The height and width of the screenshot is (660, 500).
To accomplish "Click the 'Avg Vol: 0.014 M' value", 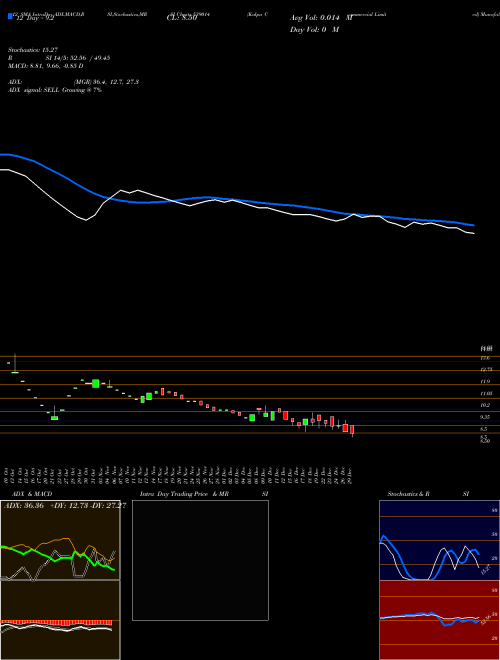I will (321, 18).
